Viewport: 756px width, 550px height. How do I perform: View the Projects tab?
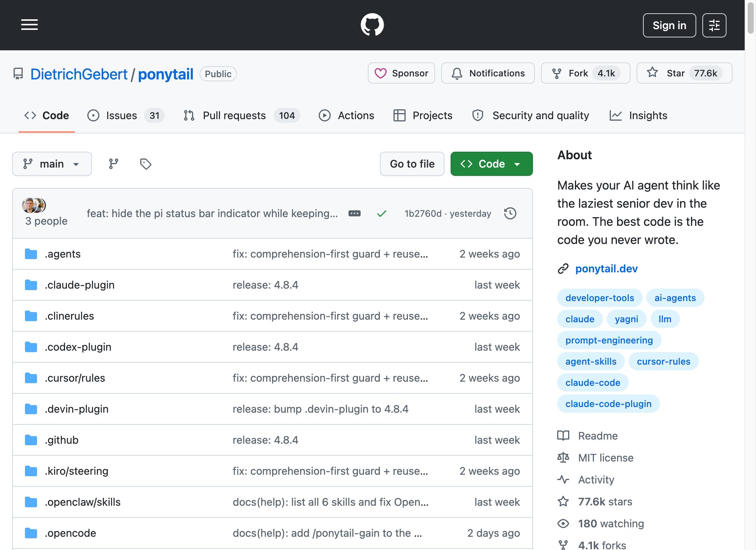pos(423,115)
